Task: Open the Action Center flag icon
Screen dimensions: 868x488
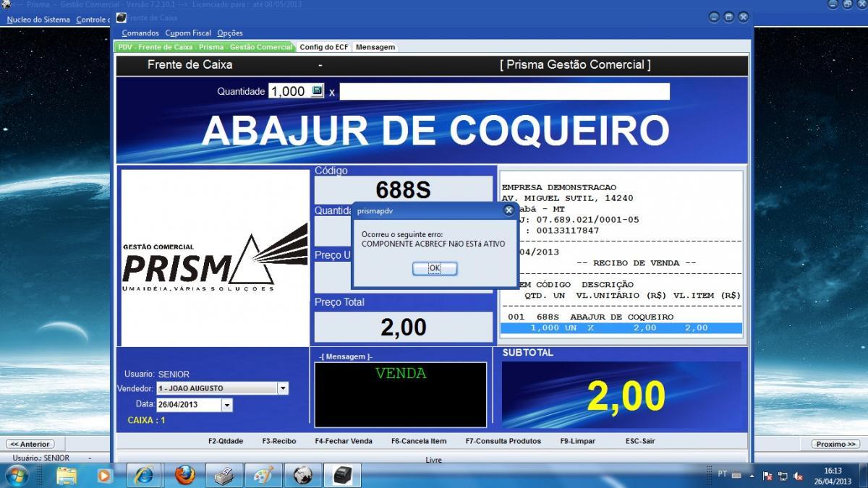Action: [x=767, y=476]
